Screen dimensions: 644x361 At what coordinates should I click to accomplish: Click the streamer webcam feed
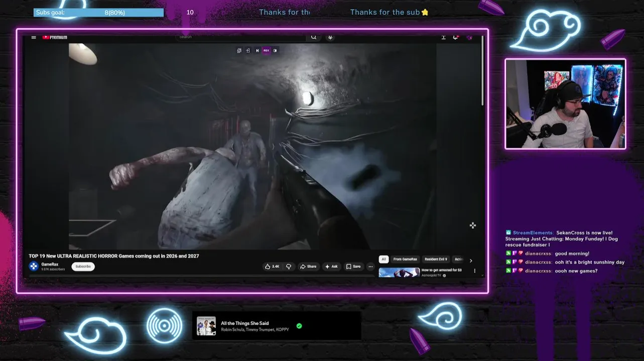[565, 104]
